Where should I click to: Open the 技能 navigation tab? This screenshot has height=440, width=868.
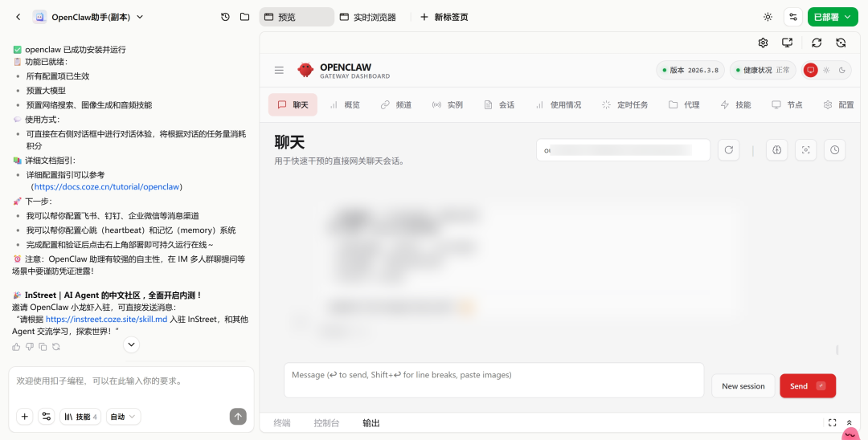[x=735, y=104]
